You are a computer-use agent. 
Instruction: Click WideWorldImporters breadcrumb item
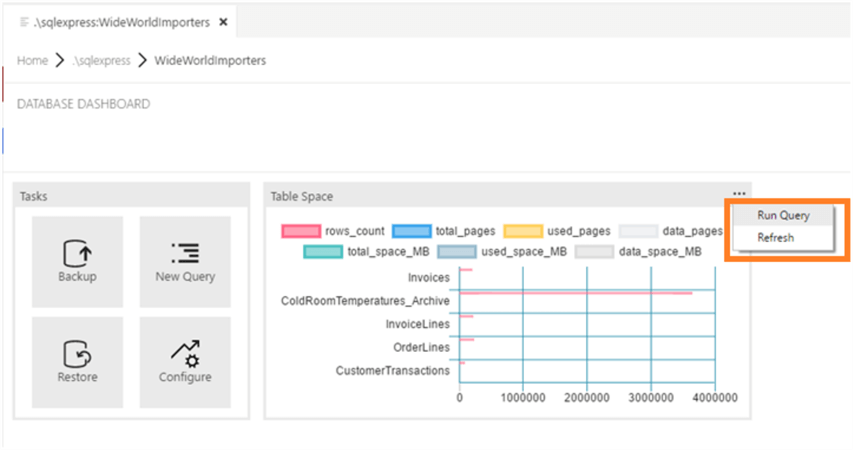click(x=210, y=61)
